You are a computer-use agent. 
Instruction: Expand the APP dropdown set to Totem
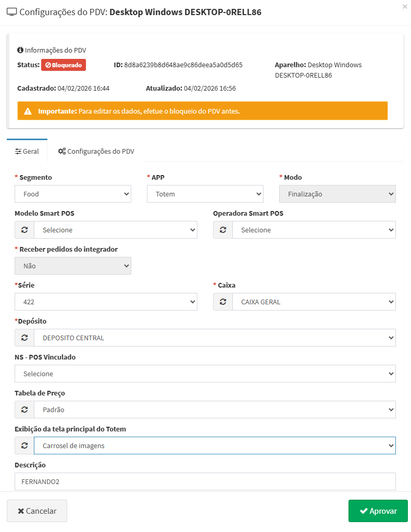(x=205, y=194)
